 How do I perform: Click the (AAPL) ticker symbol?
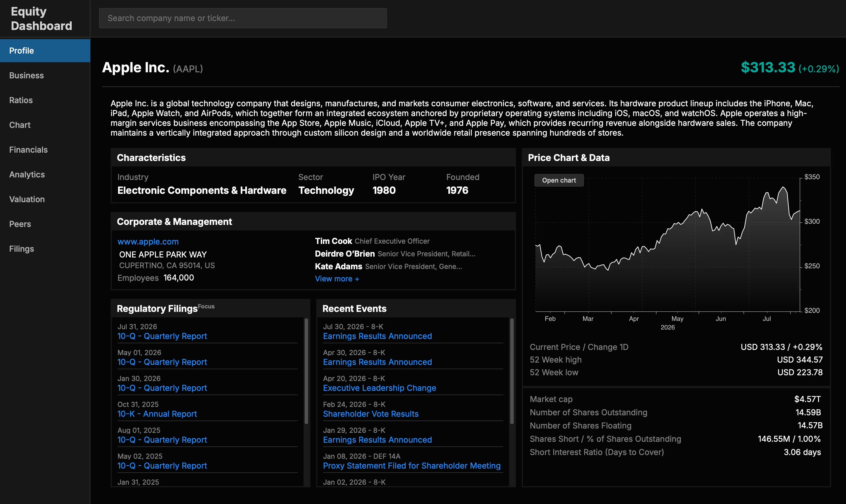[x=188, y=69]
